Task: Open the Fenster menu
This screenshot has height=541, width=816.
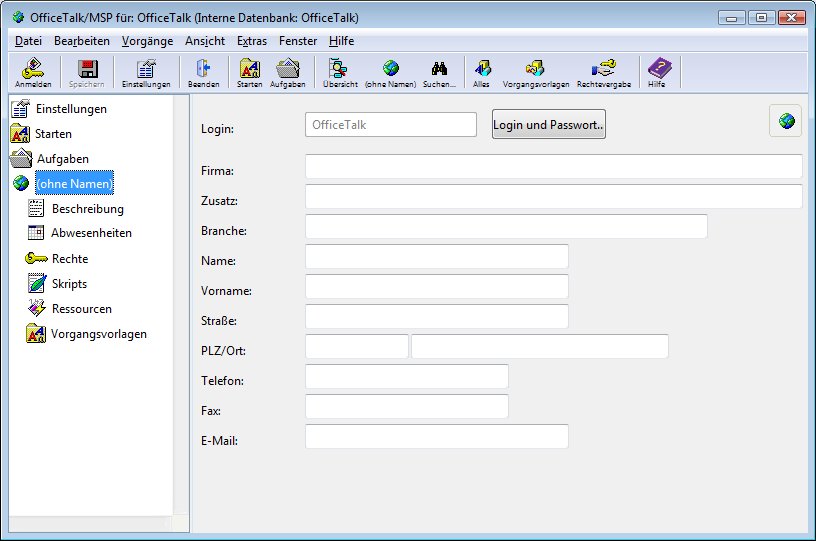Action: tap(298, 41)
